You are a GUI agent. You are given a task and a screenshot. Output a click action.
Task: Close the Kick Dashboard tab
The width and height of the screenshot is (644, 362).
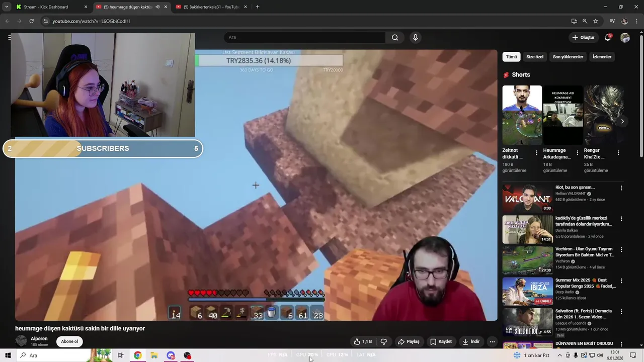coord(86,7)
